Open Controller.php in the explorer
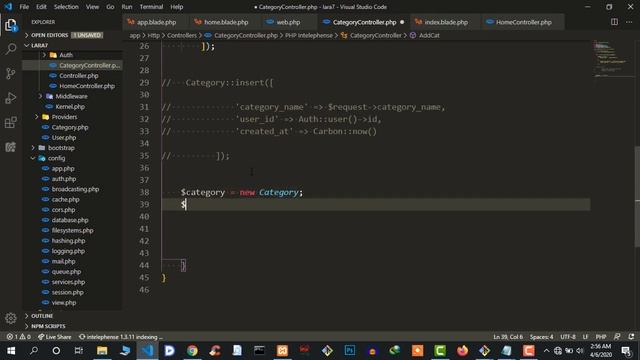This screenshot has width=640, height=360. point(78,76)
